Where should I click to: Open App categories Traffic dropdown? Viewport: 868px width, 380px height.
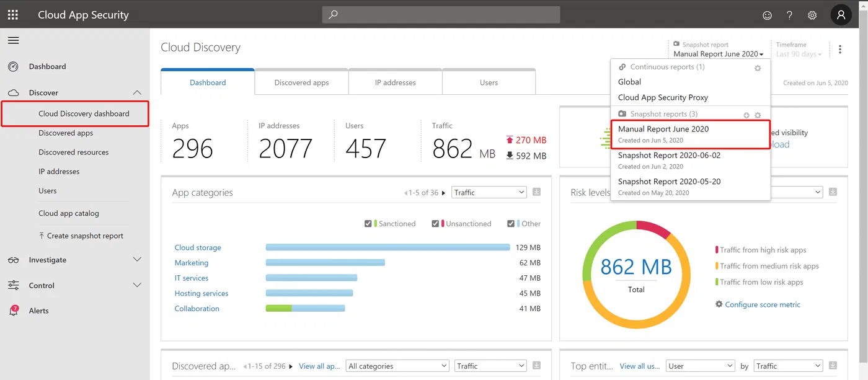click(x=489, y=193)
